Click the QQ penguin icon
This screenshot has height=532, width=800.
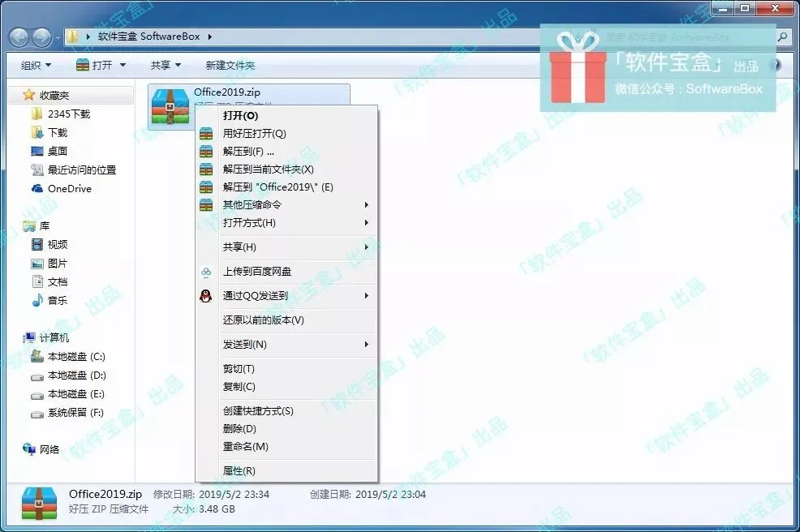click(x=205, y=296)
